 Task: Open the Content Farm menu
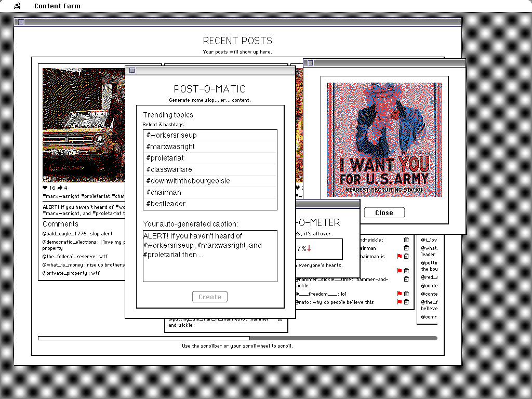click(57, 6)
